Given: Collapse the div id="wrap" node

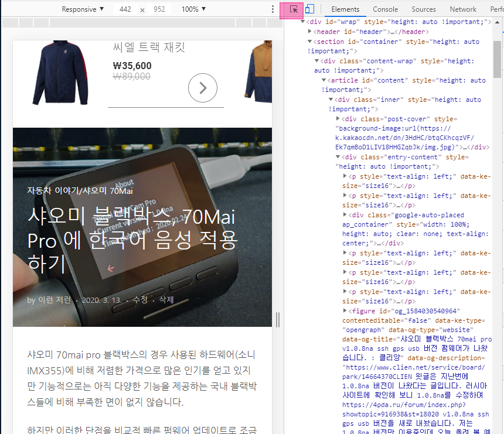Looking at the screenshot, I should 302,22.
